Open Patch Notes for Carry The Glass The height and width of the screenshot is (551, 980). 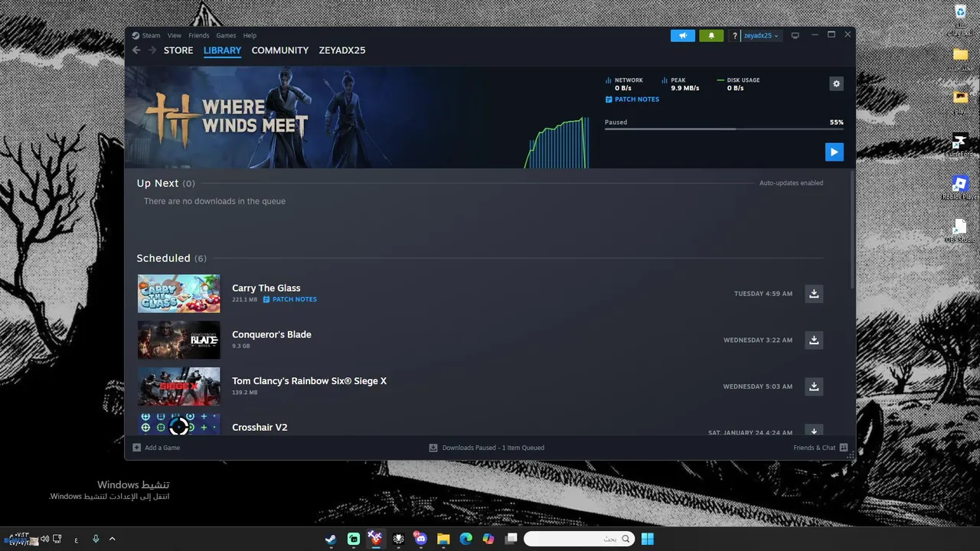289,299
